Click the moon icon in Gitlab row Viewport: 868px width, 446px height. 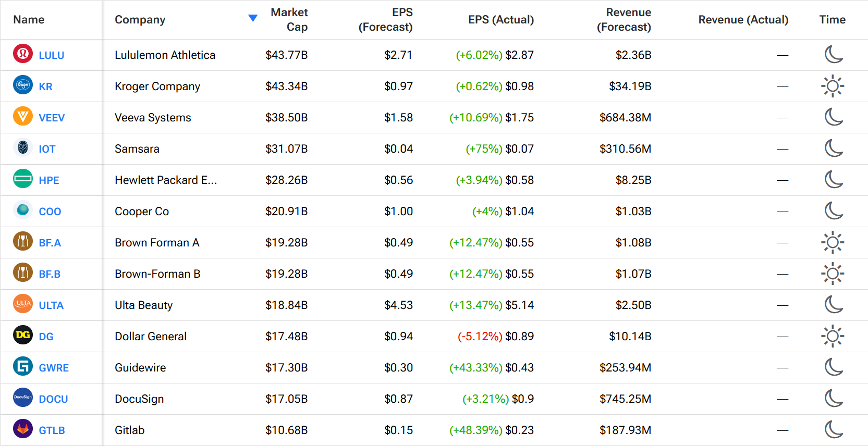click(x=834, y=429)
